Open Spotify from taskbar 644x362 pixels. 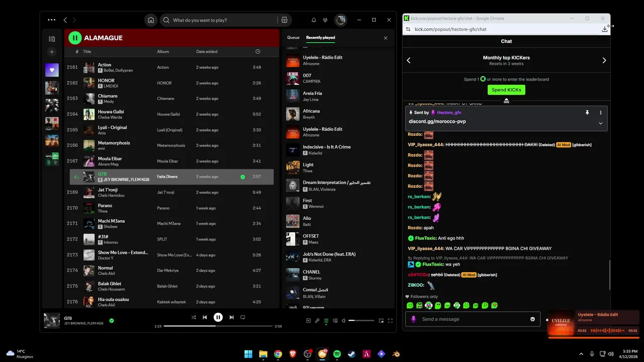[x=337, y=354]
